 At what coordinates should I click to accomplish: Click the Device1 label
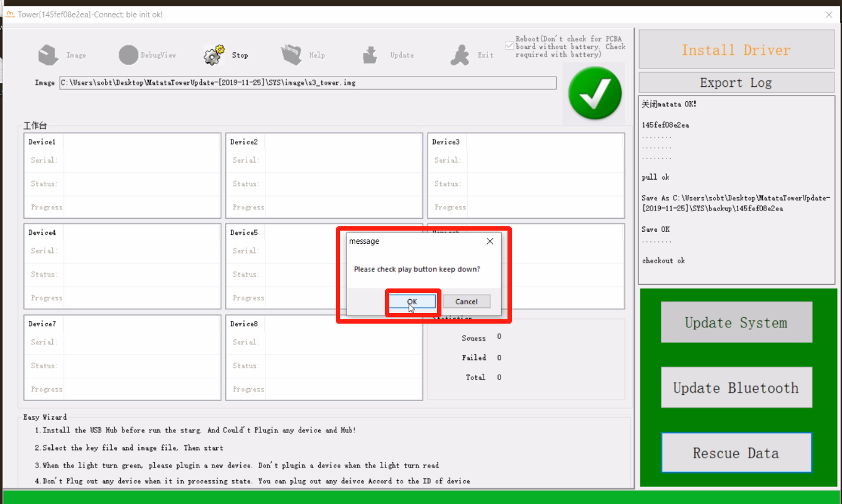point(42,142)
